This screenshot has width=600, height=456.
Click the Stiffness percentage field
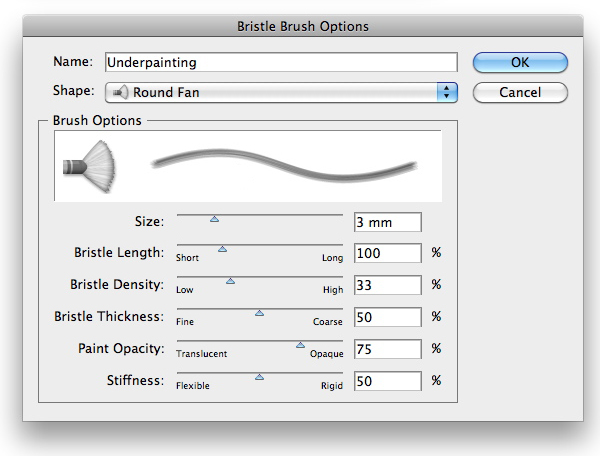387,382
